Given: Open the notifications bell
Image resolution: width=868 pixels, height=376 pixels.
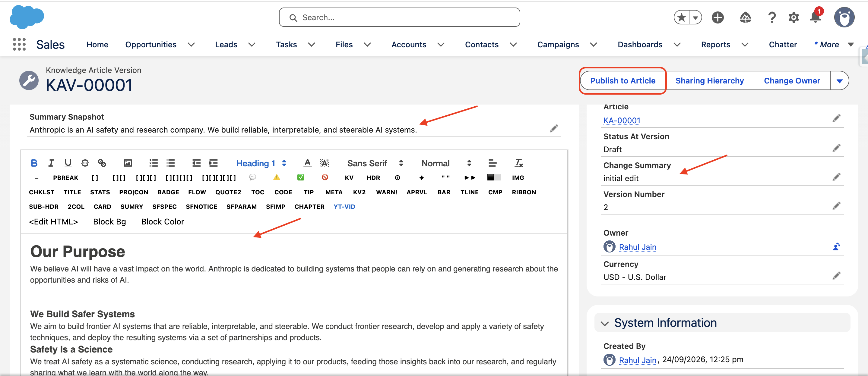Looking at the screenshot, I should [x=816, y=17].
